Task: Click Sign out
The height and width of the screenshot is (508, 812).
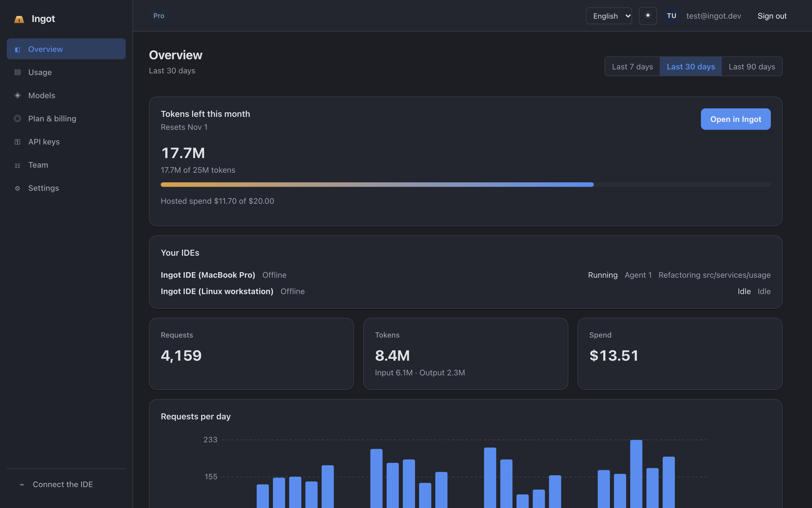Action: (772, 16)
